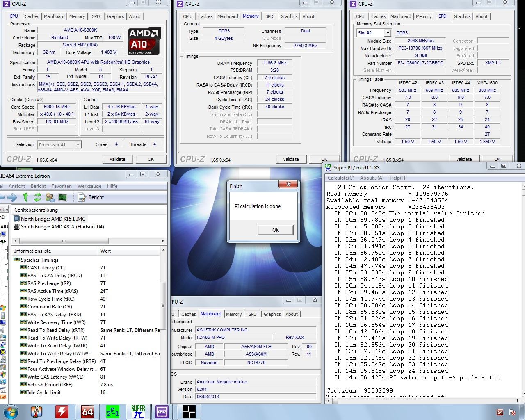Click the thermometer icon in the taskbar
525x420 pixels.
click(x=37, y=411)
